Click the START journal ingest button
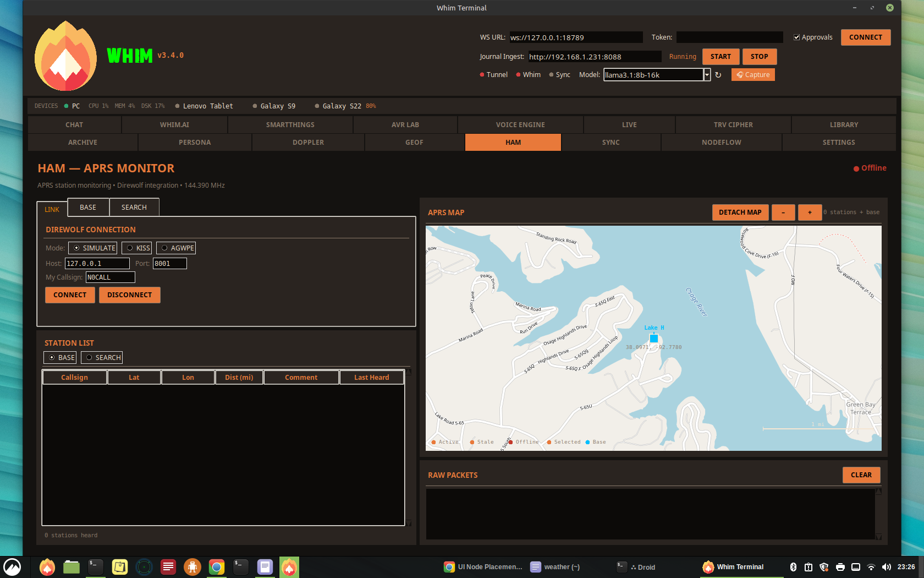Image resolution: width=924 pixels, height=578 pixels. click(721, 57)
